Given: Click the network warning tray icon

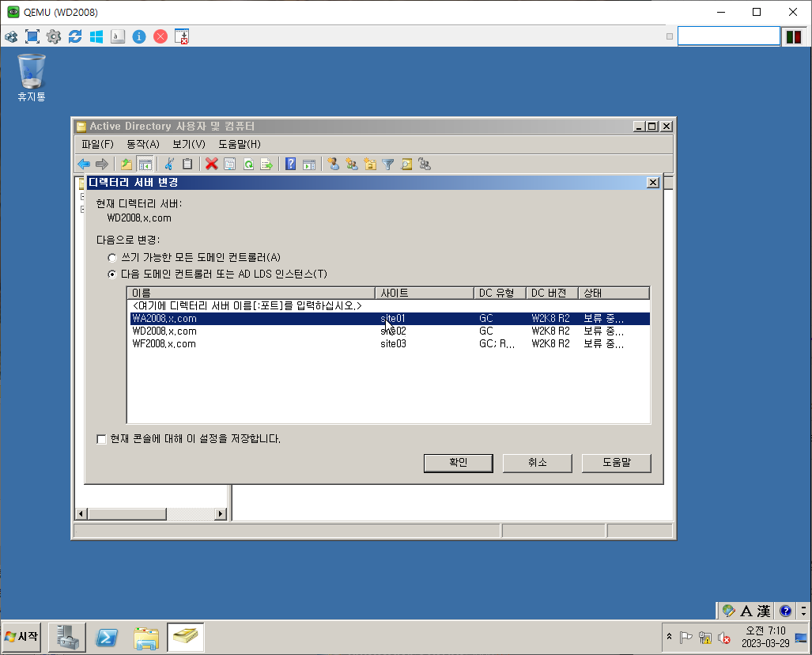Looking at the screenshot, I should [x=704, y=638].
